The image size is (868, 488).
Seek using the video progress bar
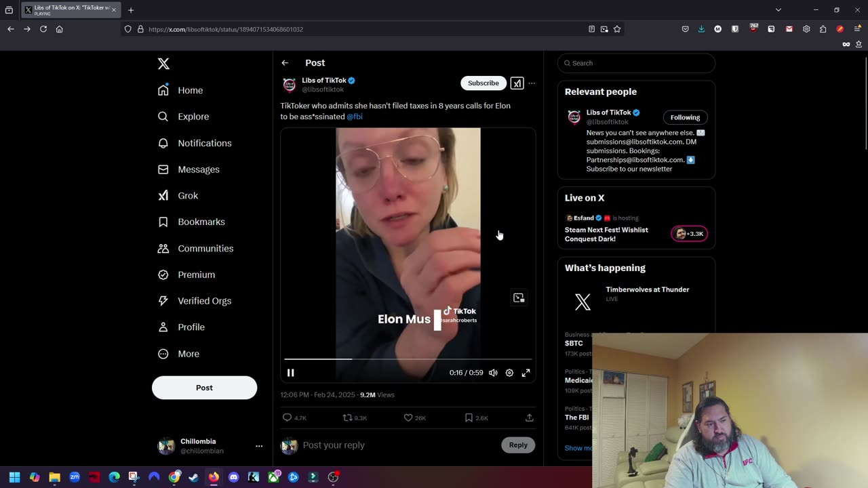click(x=408, y=359)
